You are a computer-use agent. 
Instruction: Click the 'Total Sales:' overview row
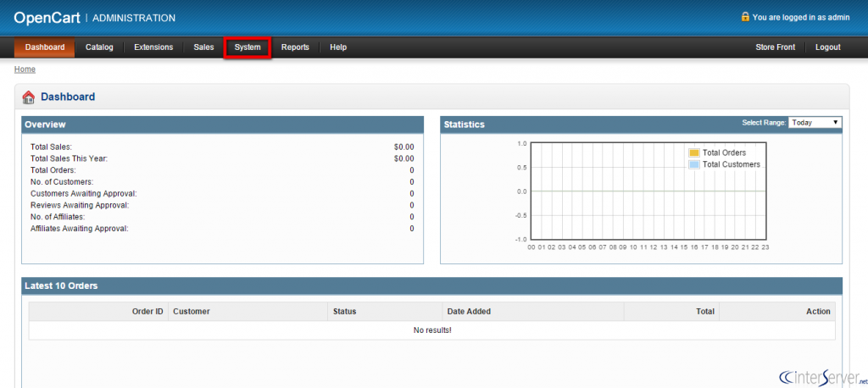point(222,147)
